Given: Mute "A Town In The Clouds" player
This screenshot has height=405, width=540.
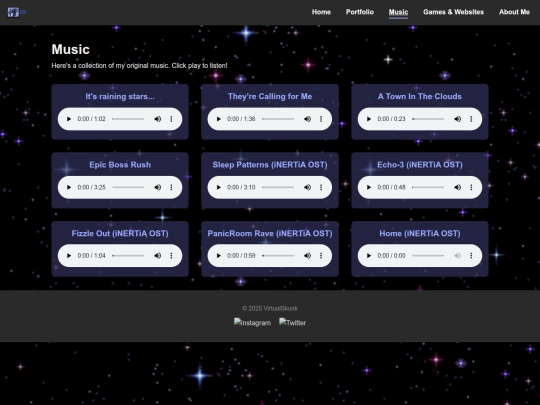Looking at the screenshot, I should [458, 119].
